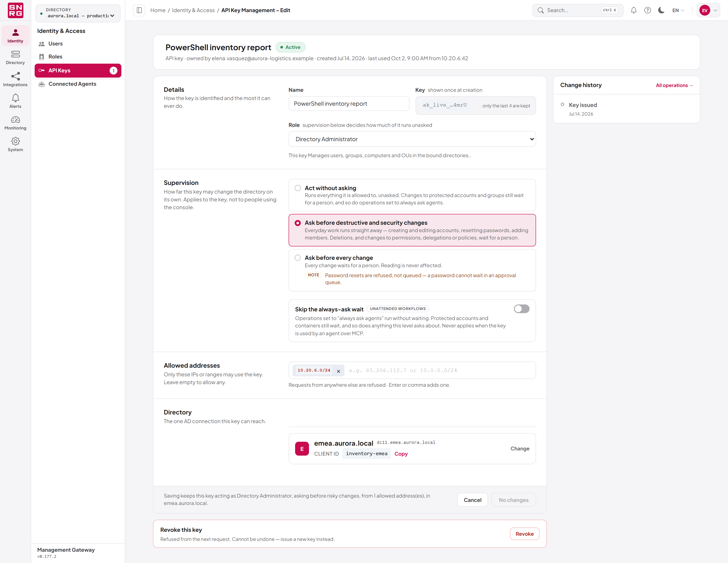This screenshot has width=728, height=563.
Task: Open the Alerts rail section
Action: click(x=15, y=101)
